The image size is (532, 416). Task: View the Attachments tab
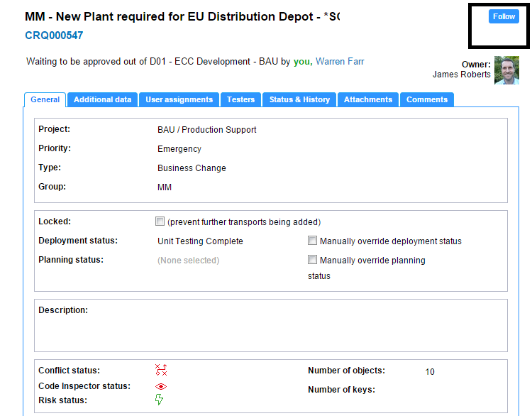[x=367, y=100]
